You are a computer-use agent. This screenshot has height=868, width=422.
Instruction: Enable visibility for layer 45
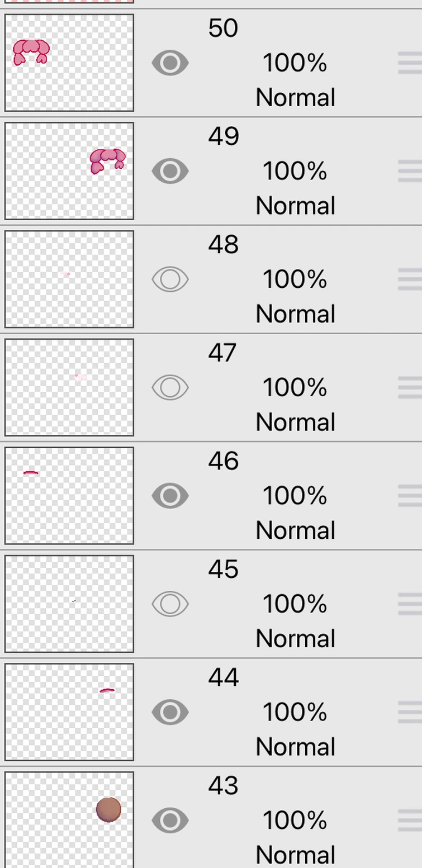click(x=170, y=604)
